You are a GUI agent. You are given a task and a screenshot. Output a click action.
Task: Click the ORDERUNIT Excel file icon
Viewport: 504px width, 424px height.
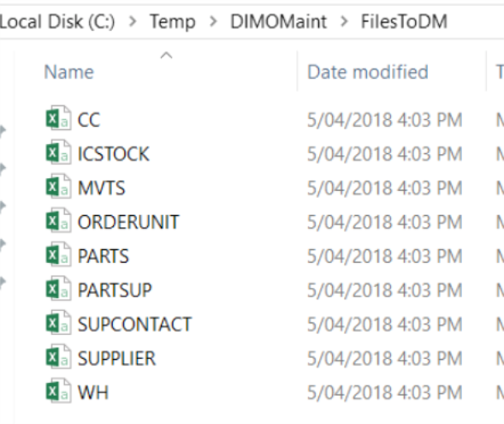click(58, 221)
